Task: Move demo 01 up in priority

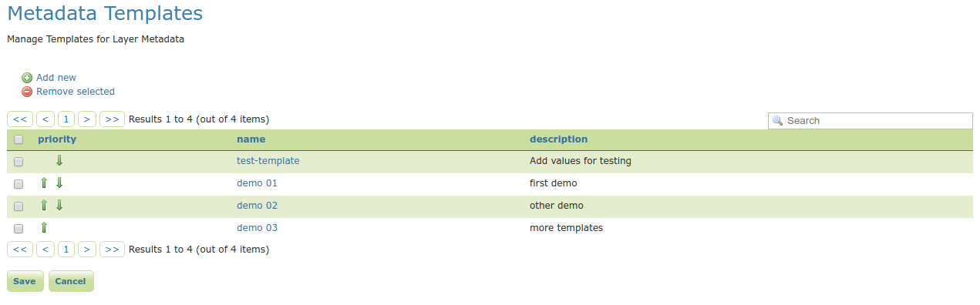Action: (44, 183)
